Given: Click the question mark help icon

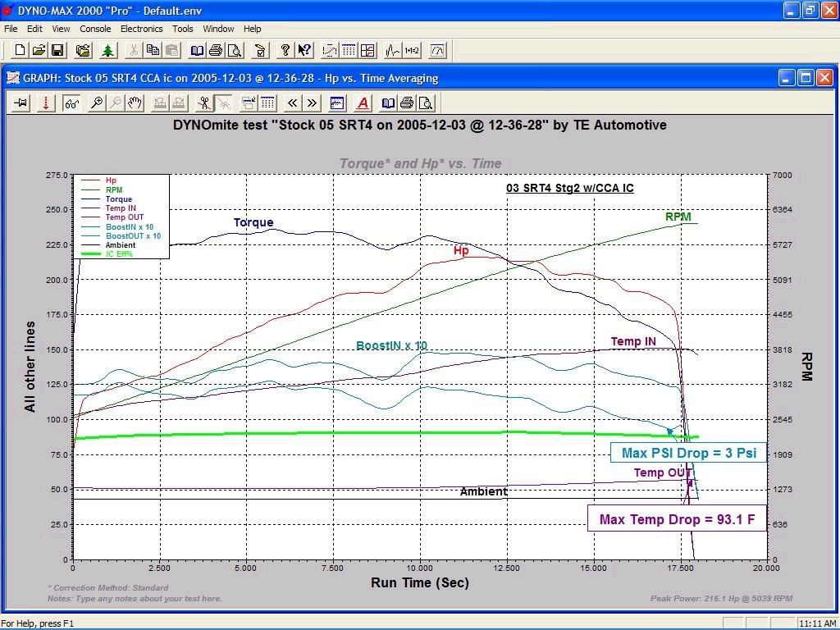Looking at the screenshot, I should (285, 51).
